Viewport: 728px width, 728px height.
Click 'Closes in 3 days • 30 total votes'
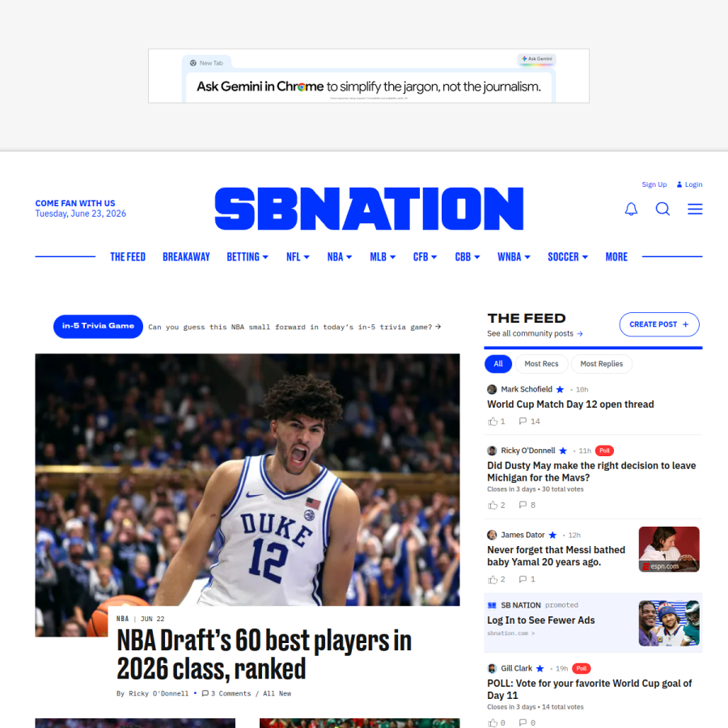pyautogui.click(x=535, y=489)
